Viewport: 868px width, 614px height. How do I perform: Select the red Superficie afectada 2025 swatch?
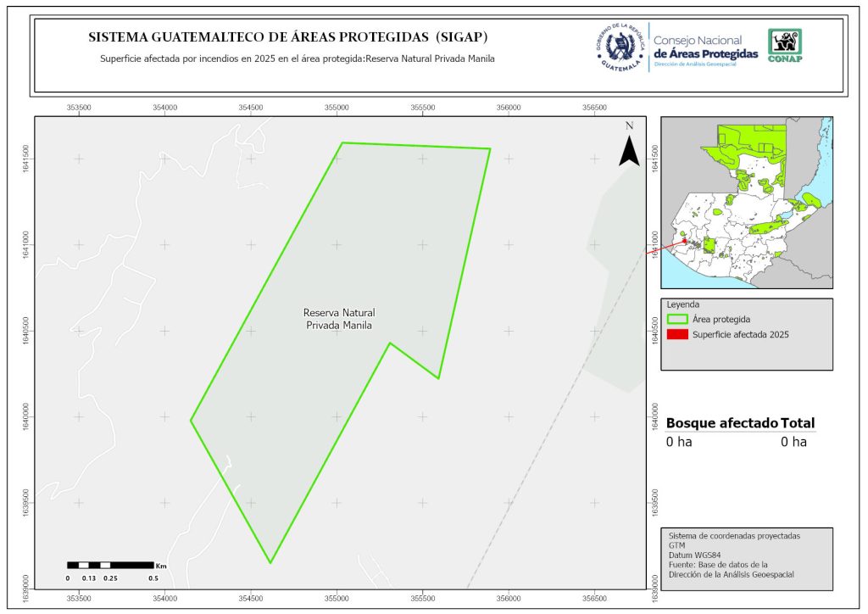[x=676, y=335]
